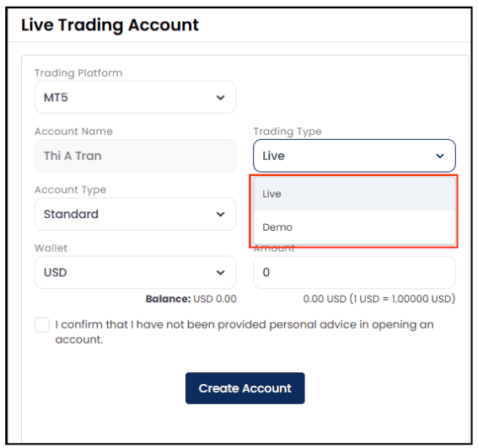Tick the personal advice confirmation checkbox
The height and width of the screenshot is (448, 478).
42,325
